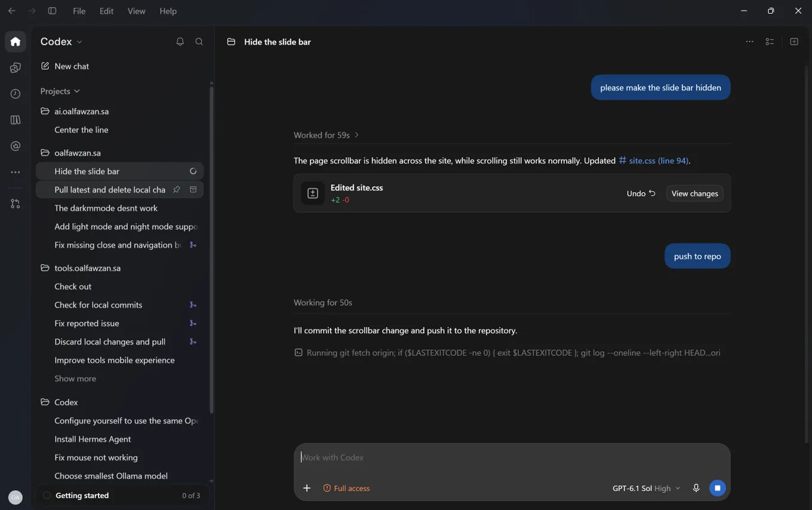Open the pull request icon in left rail
Screen dimensions: 812x510
pyautogui.click(x=16, y=204)
